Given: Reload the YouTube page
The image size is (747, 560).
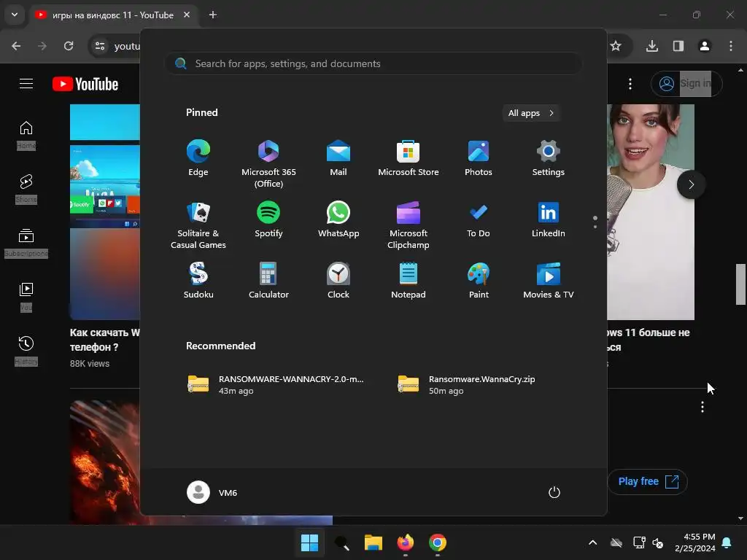Looking at the screenshot, I should click(69, 46).
